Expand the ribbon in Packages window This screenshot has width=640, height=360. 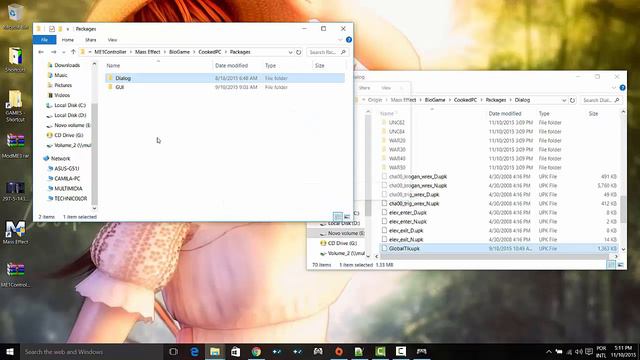(340, 40)
